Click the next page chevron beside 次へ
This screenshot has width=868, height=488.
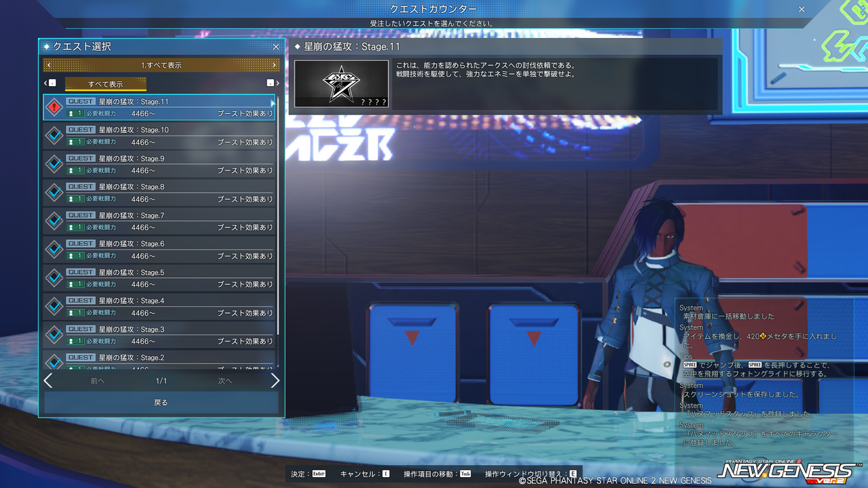275,381
